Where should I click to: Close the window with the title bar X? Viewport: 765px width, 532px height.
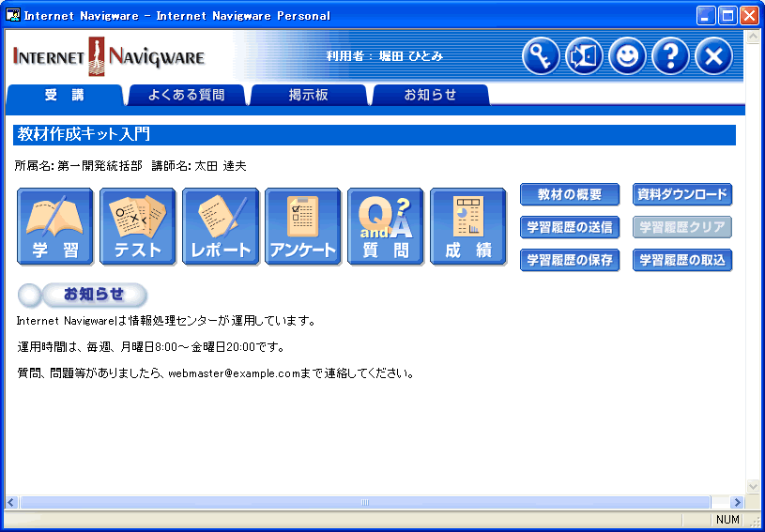tap(749, 16)
